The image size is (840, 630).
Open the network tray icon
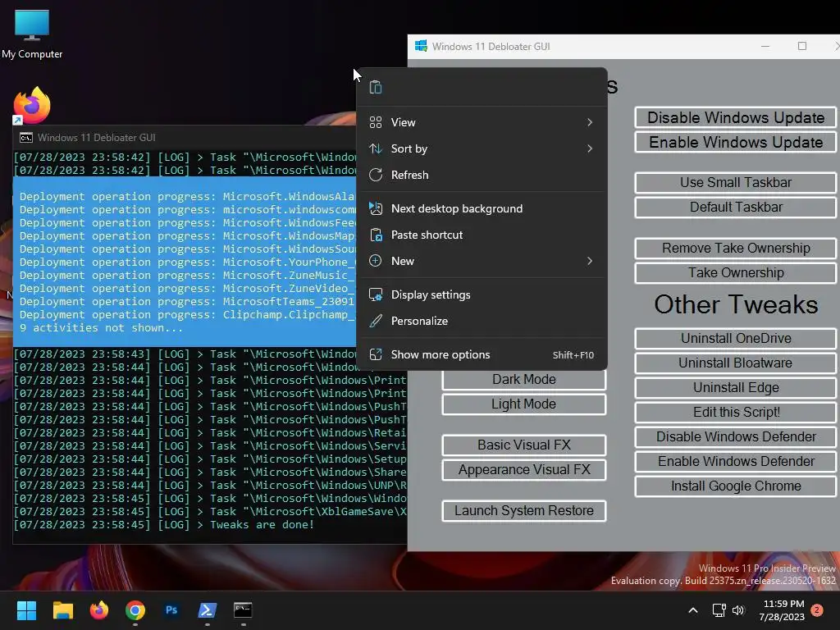(719, 610)
